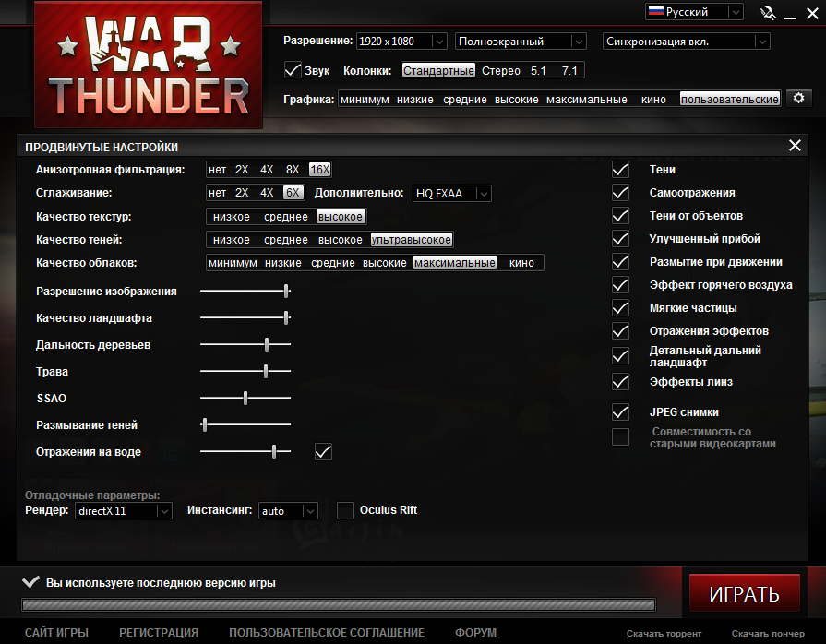Set cloud quality to кино
The width and height of the screenshot is (826, 644).
521,263
